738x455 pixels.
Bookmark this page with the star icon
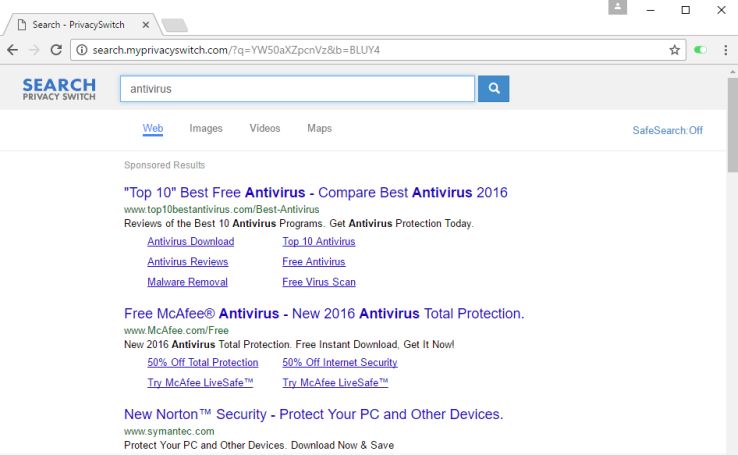tap(675, 49)
